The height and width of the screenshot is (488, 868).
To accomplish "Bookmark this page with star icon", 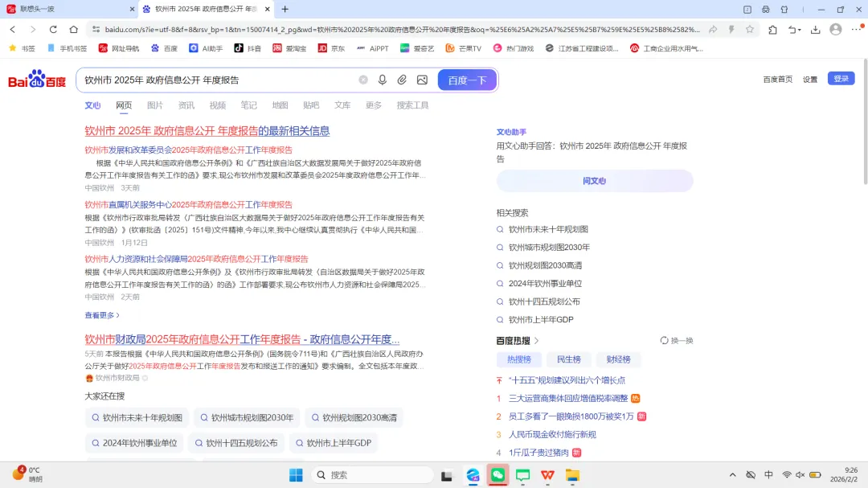I will (750, 30).
